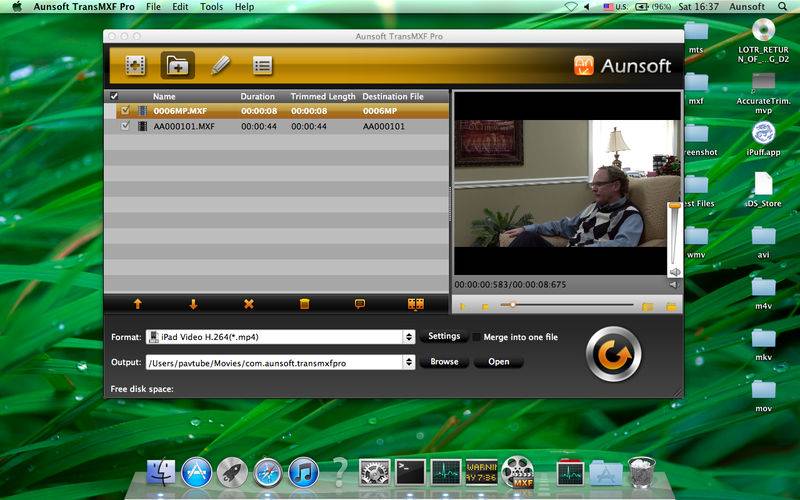Click the Output path text field
Viewport: 800px width, 500px height.
click(x=275, y=363)
